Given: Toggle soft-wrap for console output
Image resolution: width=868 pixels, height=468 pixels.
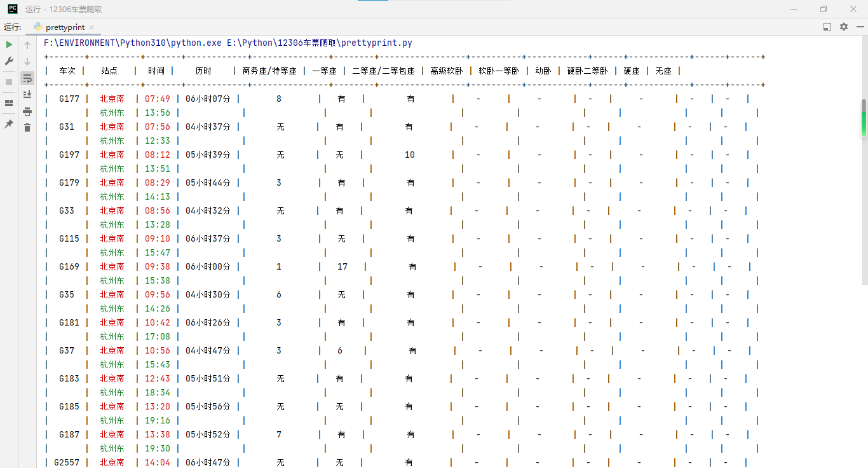Looking at the screenshot, I should pyautogui.click(x=27, y=78).
